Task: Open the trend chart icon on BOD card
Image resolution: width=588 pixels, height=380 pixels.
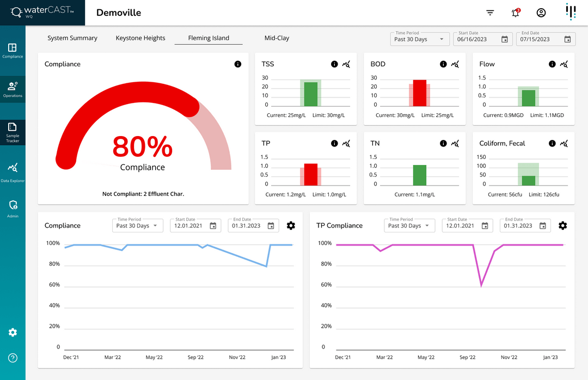Action: click(456, 64)
